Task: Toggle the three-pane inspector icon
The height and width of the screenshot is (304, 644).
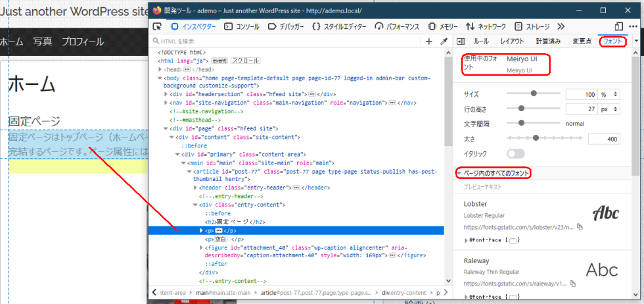Action: pyautogui.click(x=461, y=41)
